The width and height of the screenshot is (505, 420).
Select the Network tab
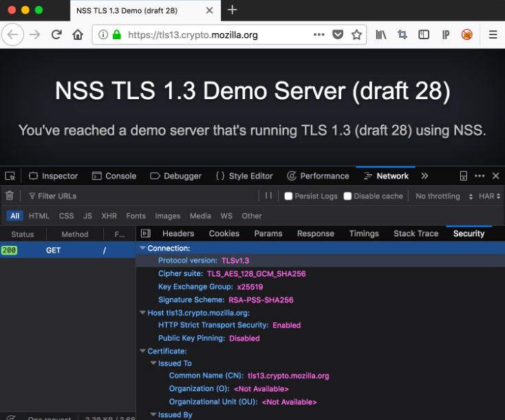click(x=385, y=176)
